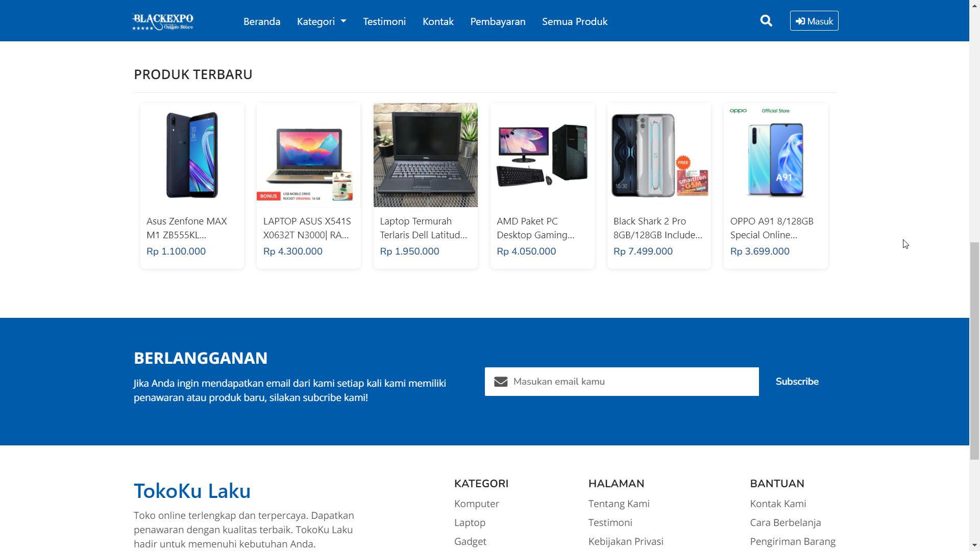This screenshot has width=980, height=551.
Task: Open Kontak Kami footer link
Action: coord(778,504)
